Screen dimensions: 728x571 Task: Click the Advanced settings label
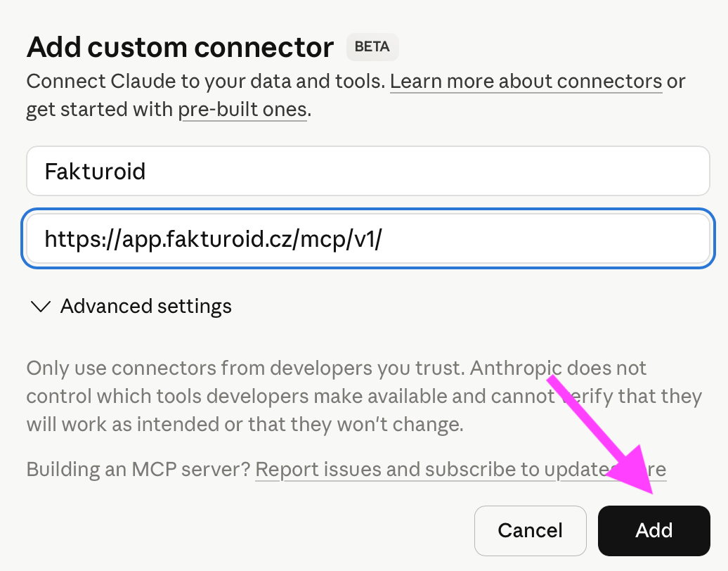coord(145,307)
